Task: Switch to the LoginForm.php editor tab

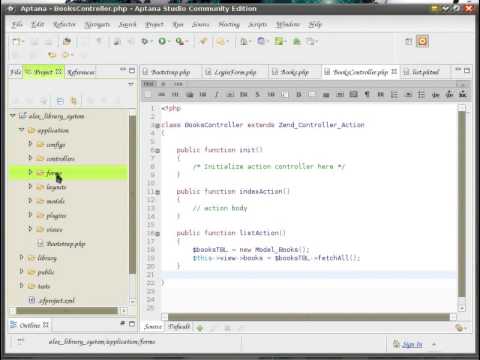Action: click(235, 72)
